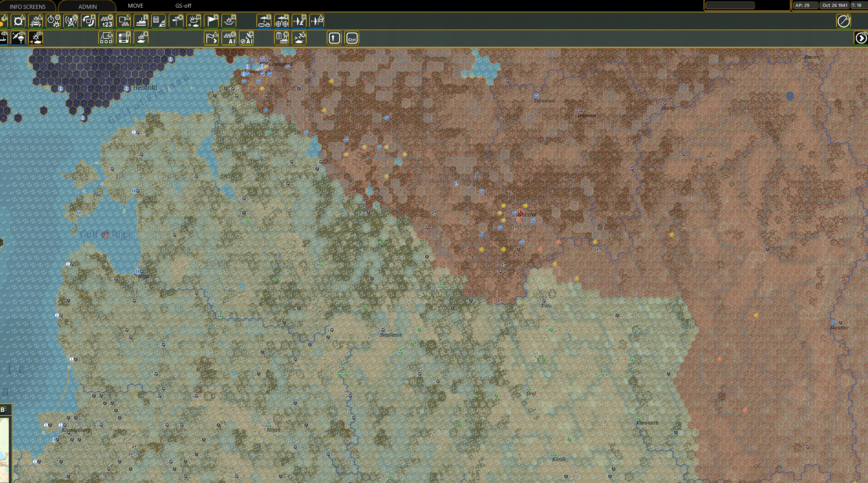
Task: Click planes over tank icon (X)
Action: (x=299, y=38)
